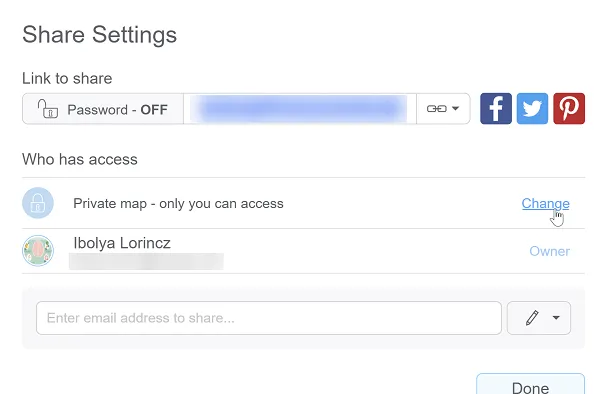Screen dimensions: 600x394
Task: Click the Ibolya Lorincz name
Action: [122, 243]
